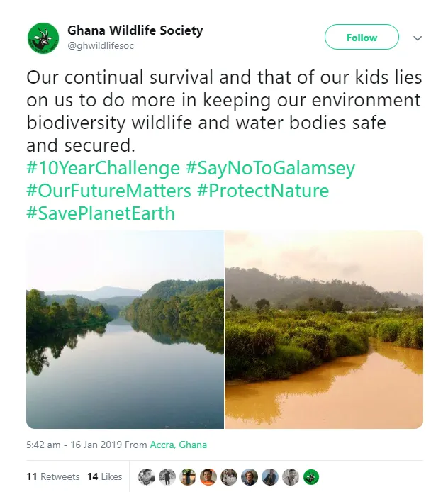The width and height of the screenshot is (448, 492).
Task: Open the Ghana Wildlife Society profile picture
Action: coord(43,38)
